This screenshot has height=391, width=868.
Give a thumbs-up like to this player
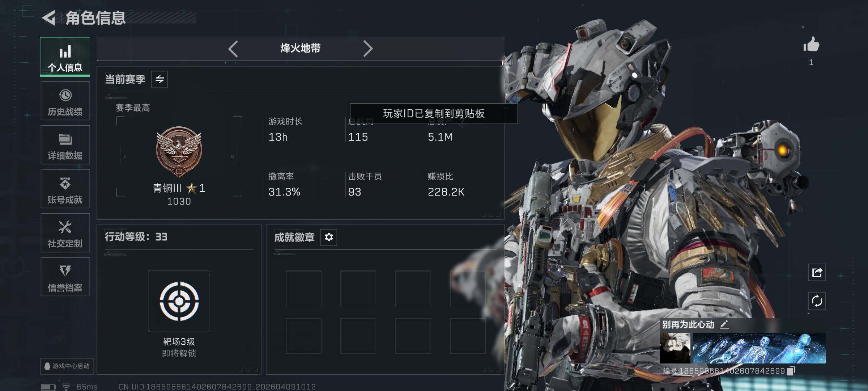(x=811, y=45)
